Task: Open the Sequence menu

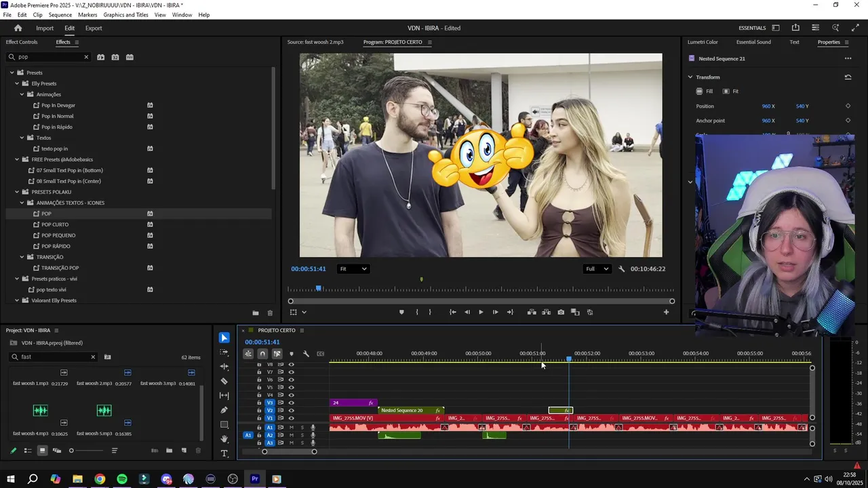Action: (x=60, y=15)
